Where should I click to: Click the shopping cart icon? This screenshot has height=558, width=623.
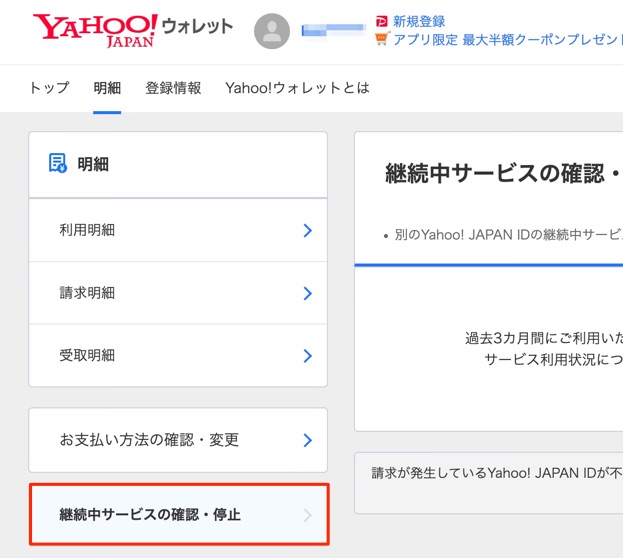381,39
